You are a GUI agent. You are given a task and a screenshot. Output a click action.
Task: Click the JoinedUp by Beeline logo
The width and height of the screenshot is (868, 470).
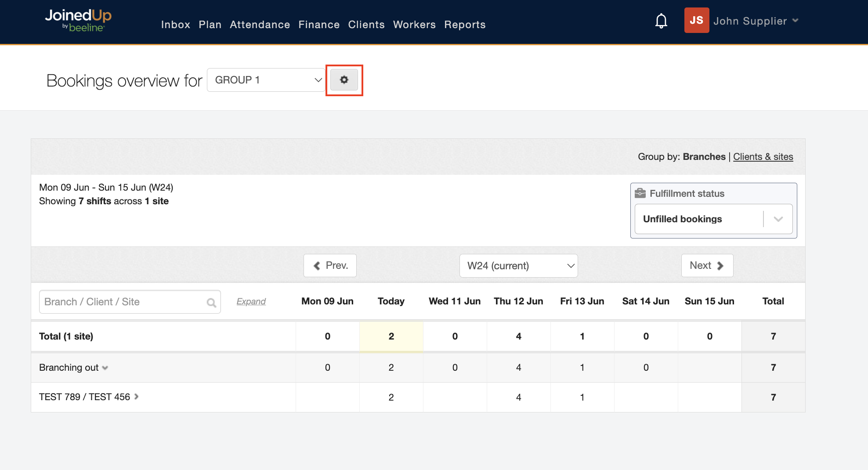[x=78, y=21]
